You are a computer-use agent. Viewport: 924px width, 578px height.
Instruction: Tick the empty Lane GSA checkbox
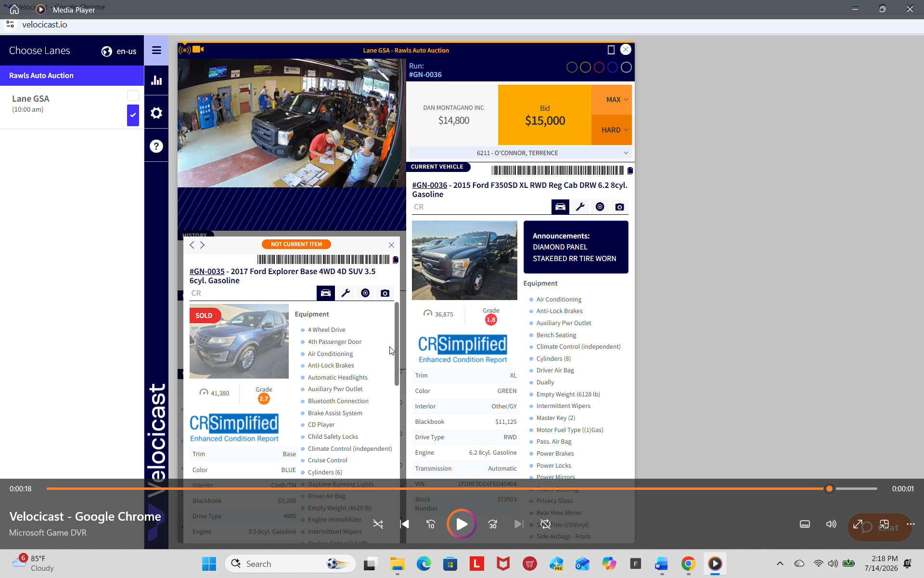click(133, 95)
